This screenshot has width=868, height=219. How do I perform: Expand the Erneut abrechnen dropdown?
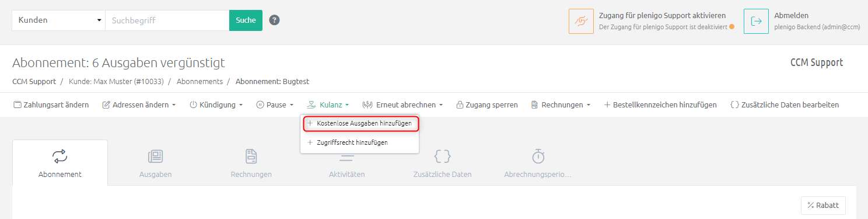click(402, 105)
